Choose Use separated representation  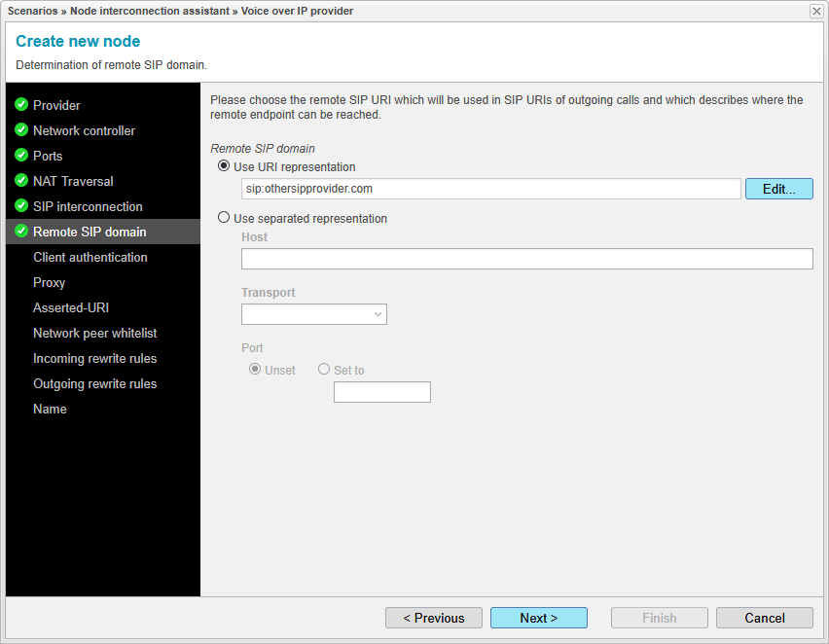pyautogui.click(x=224, y=218)
